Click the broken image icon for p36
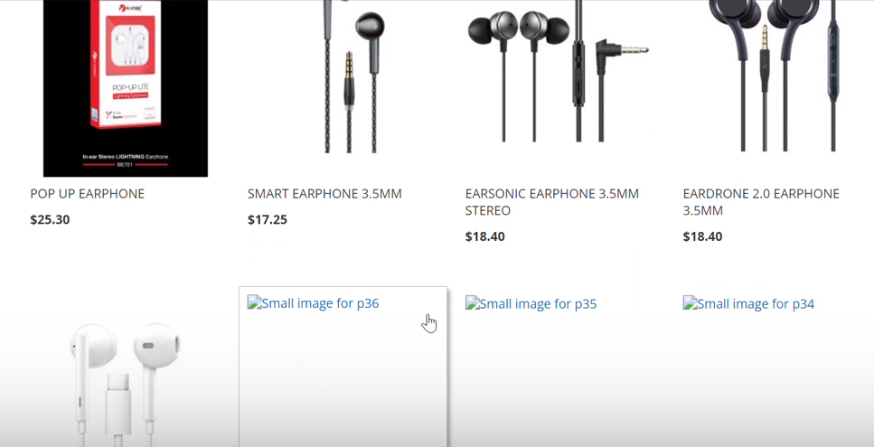The image size is (874, 447). tap(254, 303)
